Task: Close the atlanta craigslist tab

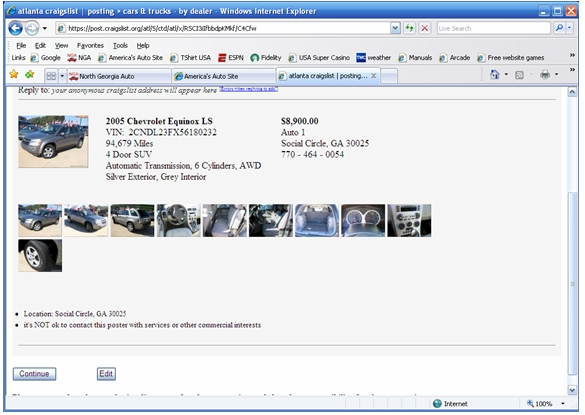Action: pos(373,76)
